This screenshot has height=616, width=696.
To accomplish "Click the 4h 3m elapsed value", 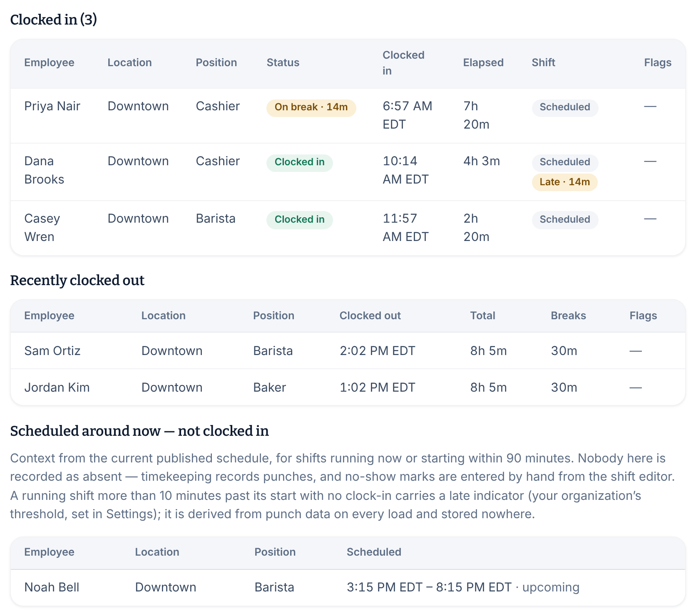I will [482, 161].
